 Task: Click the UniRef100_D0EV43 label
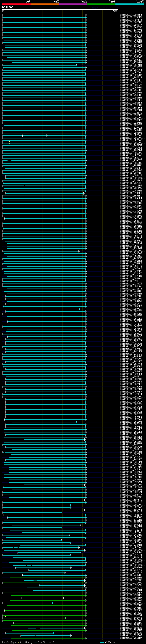[131, 268]
